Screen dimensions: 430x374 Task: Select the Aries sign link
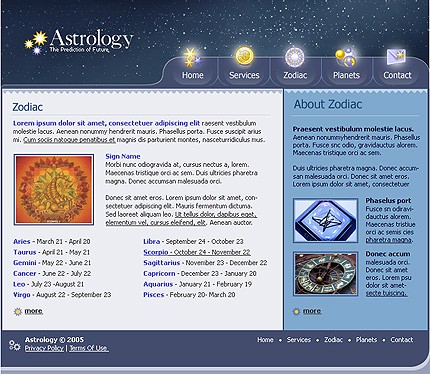coord(22,241)
